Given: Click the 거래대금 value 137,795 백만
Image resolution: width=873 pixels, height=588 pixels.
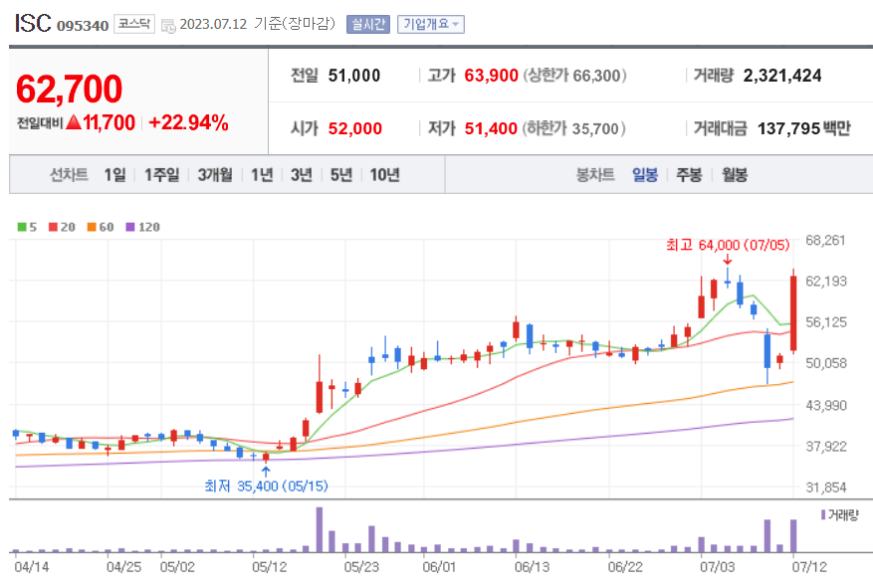Looking at the screenshot, I should pyautogui.click(x=804, y=128).
